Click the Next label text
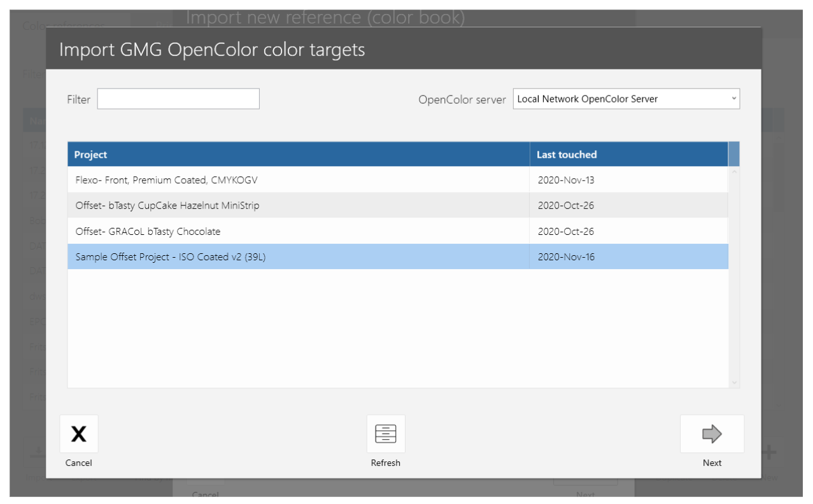This screenshot has height=504, width=813. click(712, 463)
